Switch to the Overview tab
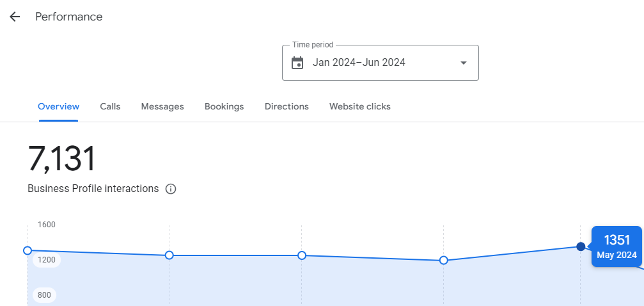The width and height of the screenshot is (644, 306). coord(59,107)
